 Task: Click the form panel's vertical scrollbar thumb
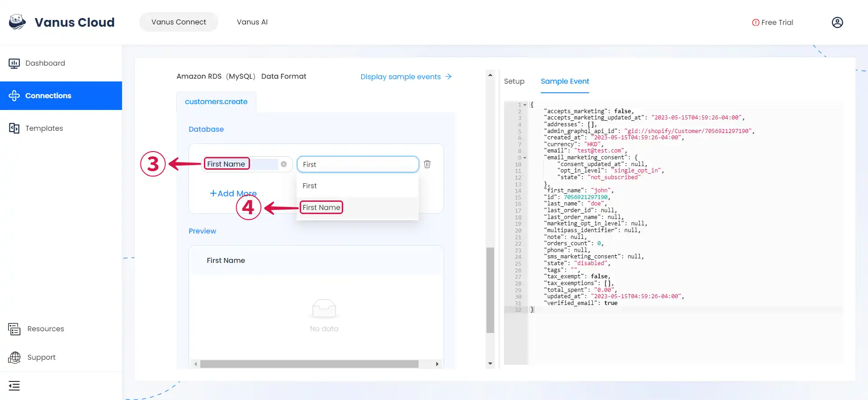pos(490,290)
